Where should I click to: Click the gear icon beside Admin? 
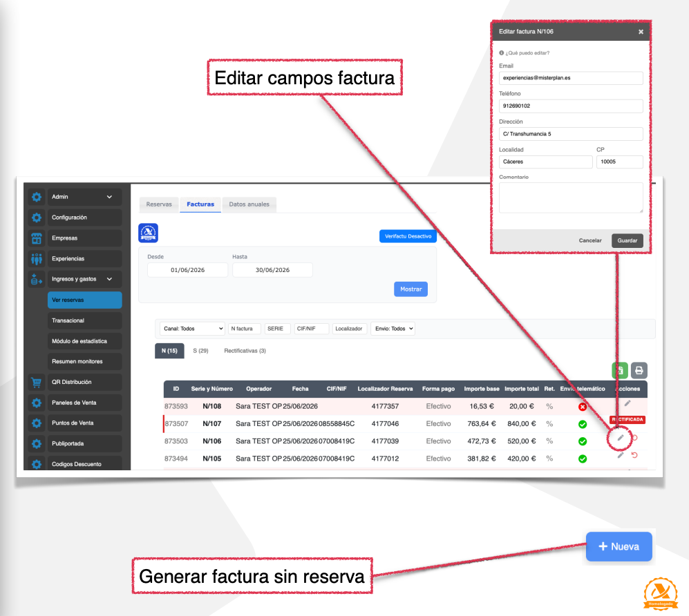[x=37, y=197]
